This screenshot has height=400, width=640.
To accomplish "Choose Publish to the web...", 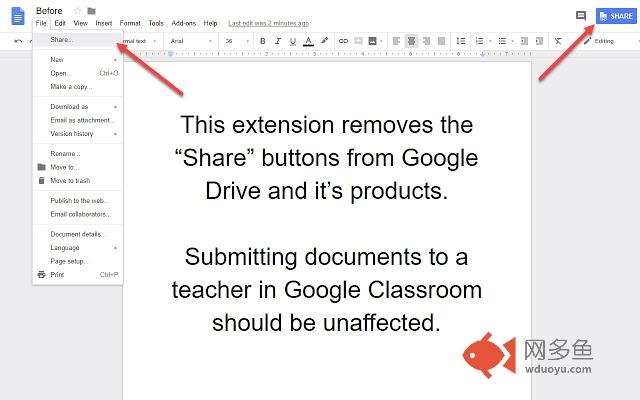I will (78, 200).
